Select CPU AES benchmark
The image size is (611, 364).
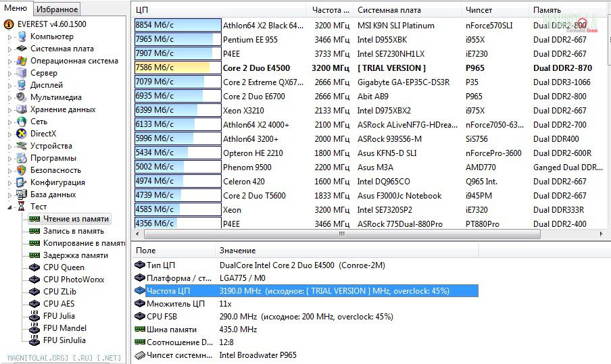point(59,304)
